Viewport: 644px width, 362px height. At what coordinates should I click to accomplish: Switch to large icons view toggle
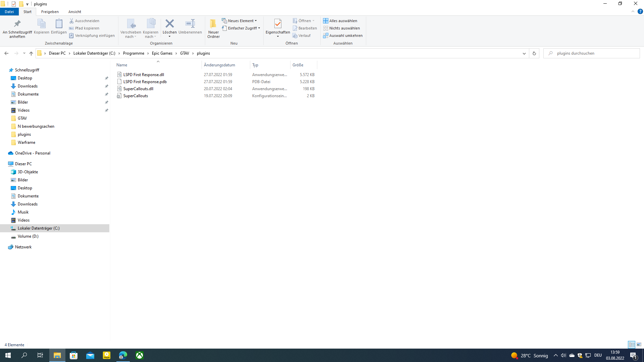(x=639, y=345)
